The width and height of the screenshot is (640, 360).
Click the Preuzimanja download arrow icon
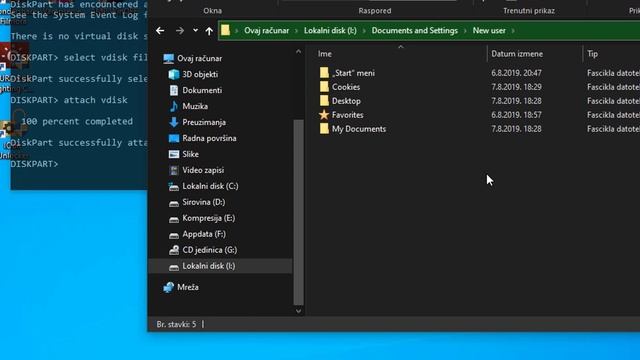(174, 122)
